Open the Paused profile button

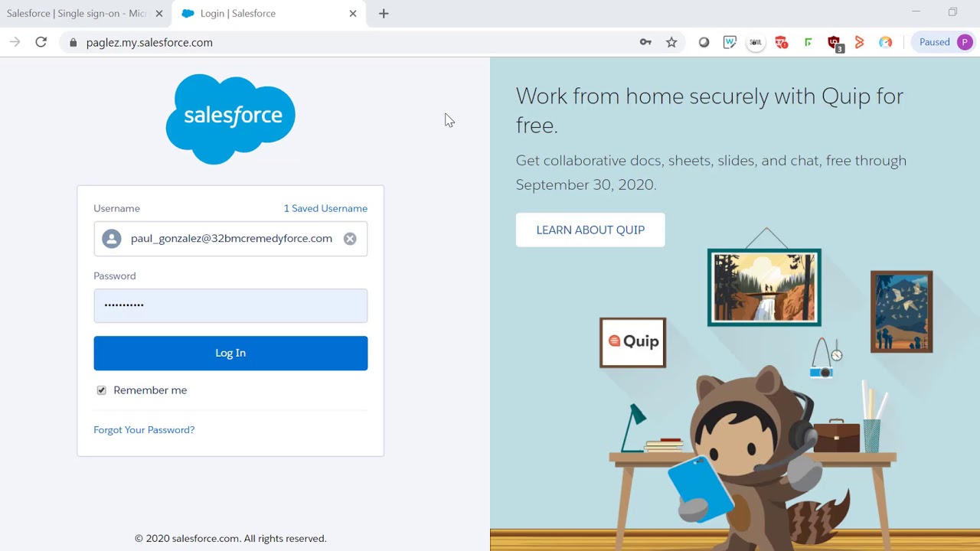click(944, 42)
